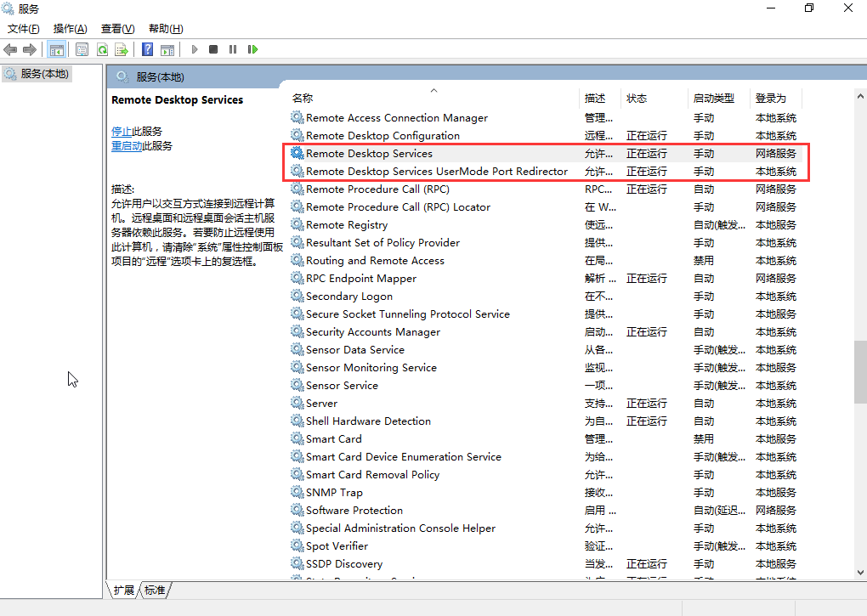This screenshot has height=616, width=867.
Task: Click 正在运行 status of Server row
Action: click(x=646, y=403)
